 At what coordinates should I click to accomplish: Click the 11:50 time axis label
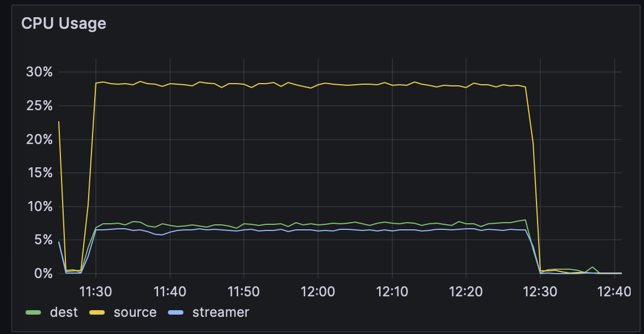[x=244, y=291]
